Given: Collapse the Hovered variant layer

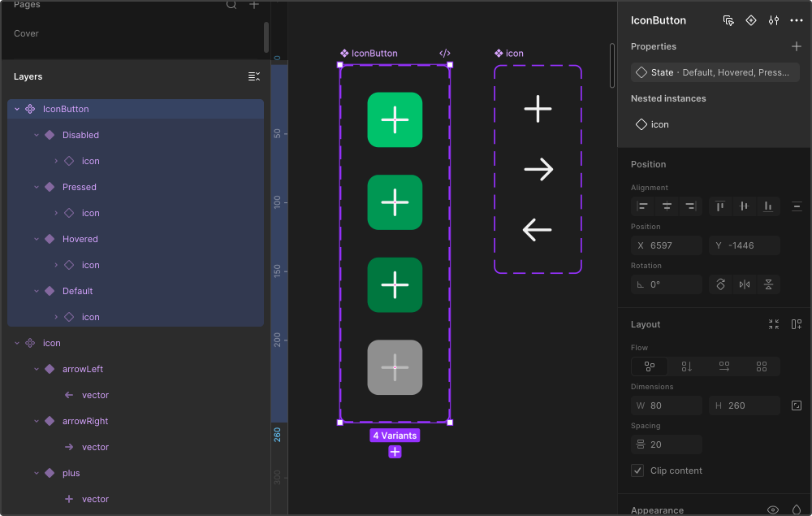Looking at the screenshot, I should tap(37, 239).
